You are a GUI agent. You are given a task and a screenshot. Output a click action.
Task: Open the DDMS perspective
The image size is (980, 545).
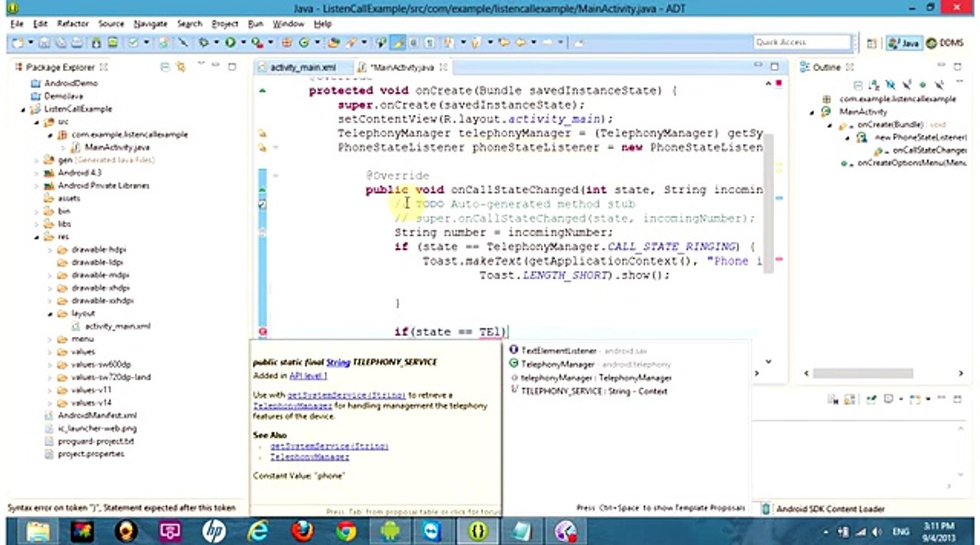point(944,43)
